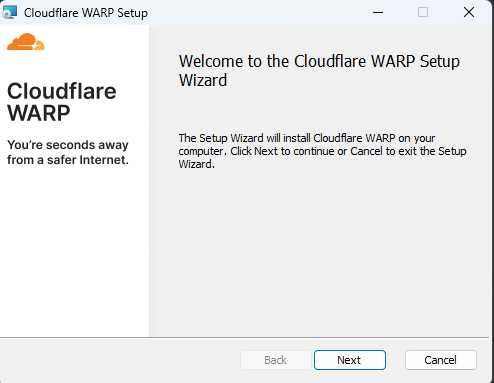Image resolution: width=494 pixels, height=383 pixels.
Task: Click the 'seconds away from a safer Internet' tagline
Action: click(x=68, y=152)
